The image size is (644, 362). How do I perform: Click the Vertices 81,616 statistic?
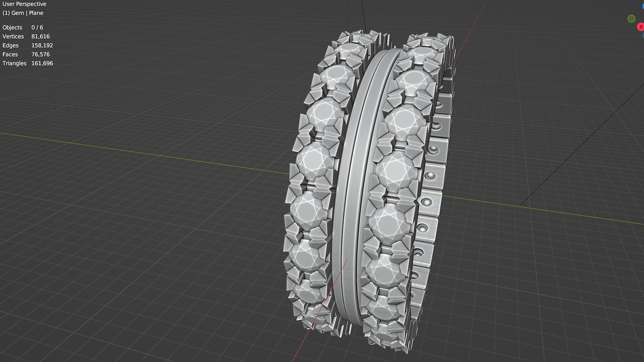(26, 37)
